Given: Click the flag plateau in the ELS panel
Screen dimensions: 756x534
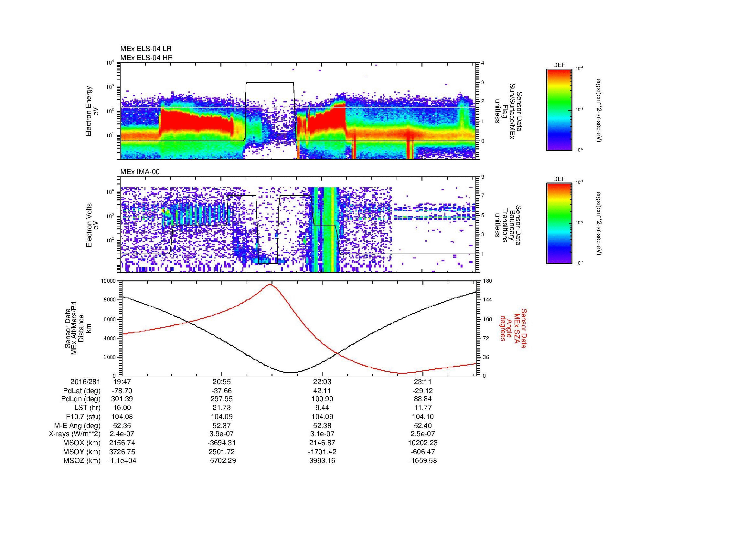Looking at the screenshot, I should coord(270,82).
